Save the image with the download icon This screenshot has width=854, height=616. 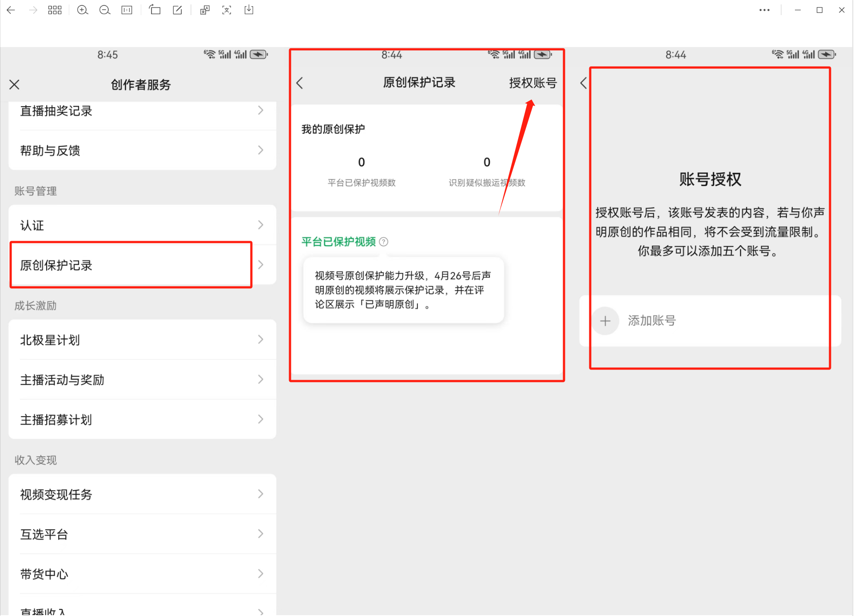pos(249,10)
